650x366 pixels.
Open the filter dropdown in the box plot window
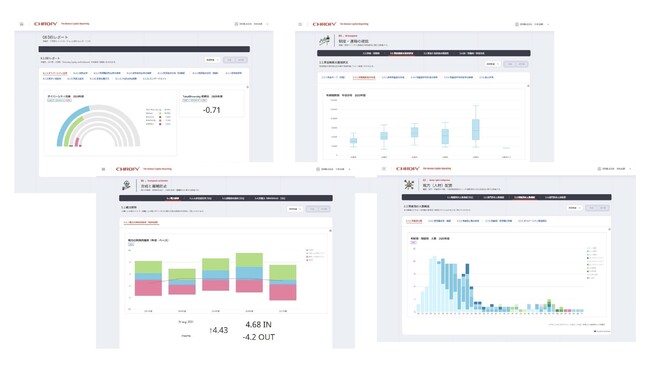click(492, 64)
